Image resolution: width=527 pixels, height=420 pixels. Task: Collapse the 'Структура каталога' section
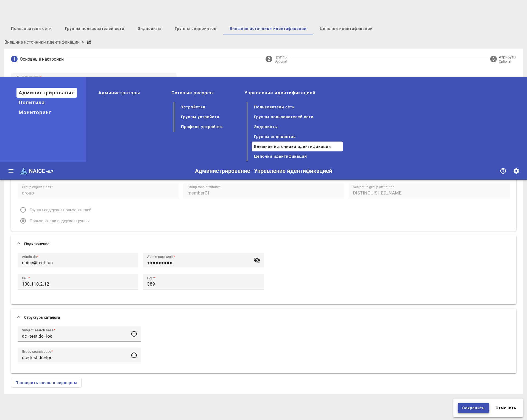(19, 317)
